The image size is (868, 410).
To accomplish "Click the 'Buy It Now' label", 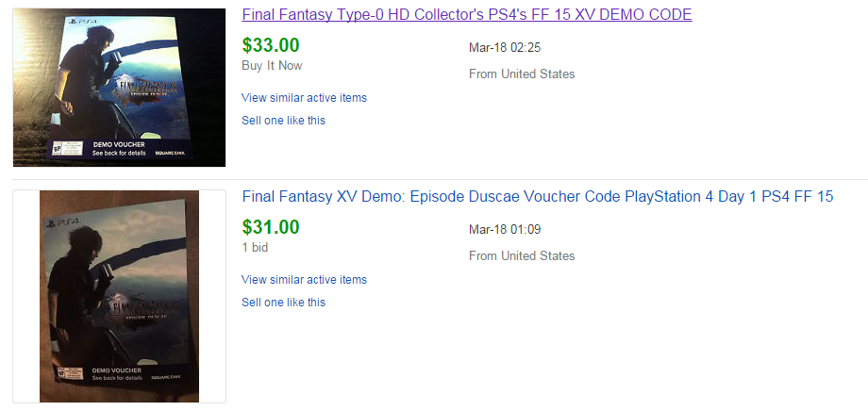I will (x=272, y=66).
